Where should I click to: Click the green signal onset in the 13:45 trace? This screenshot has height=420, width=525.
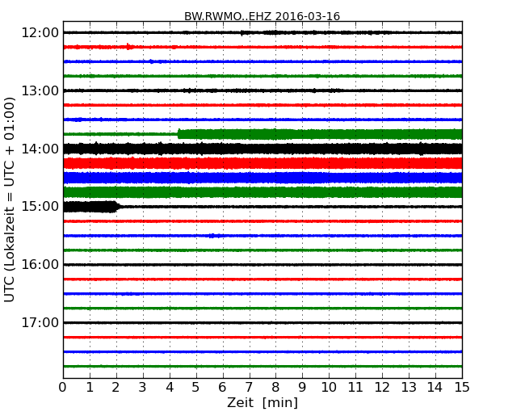click(x=178, y=133)
